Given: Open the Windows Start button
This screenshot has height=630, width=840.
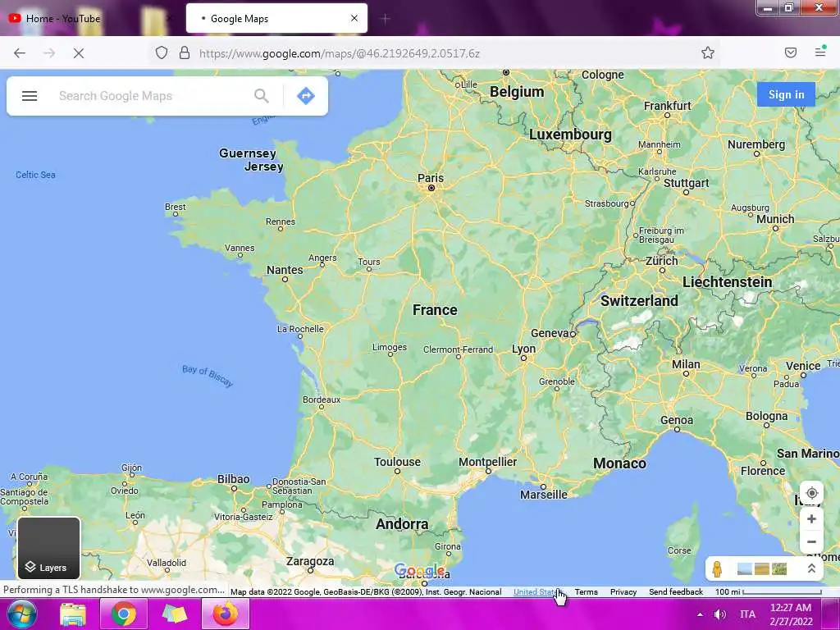Looking at the screenshot, I should coord(22,614).
